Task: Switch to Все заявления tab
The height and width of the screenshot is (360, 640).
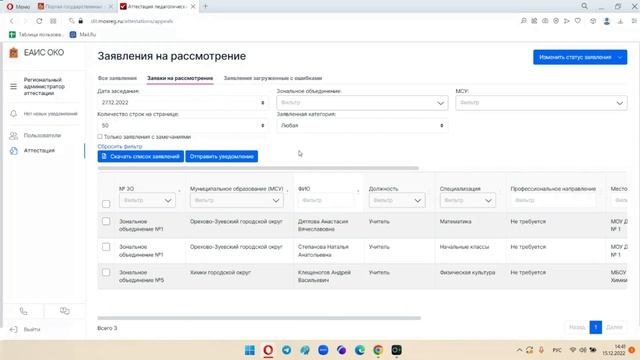Action: (117, 78)
